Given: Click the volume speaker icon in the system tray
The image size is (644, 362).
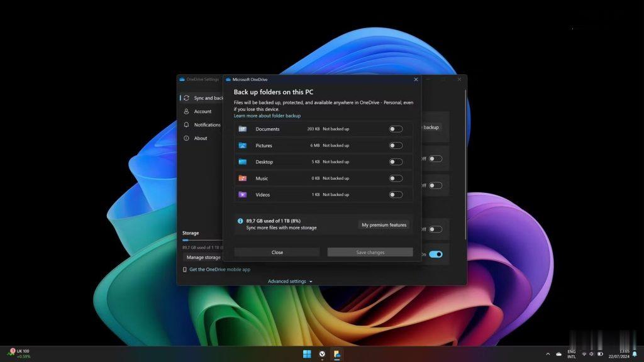Looking at the screenshot, I should tap(591, 354).
